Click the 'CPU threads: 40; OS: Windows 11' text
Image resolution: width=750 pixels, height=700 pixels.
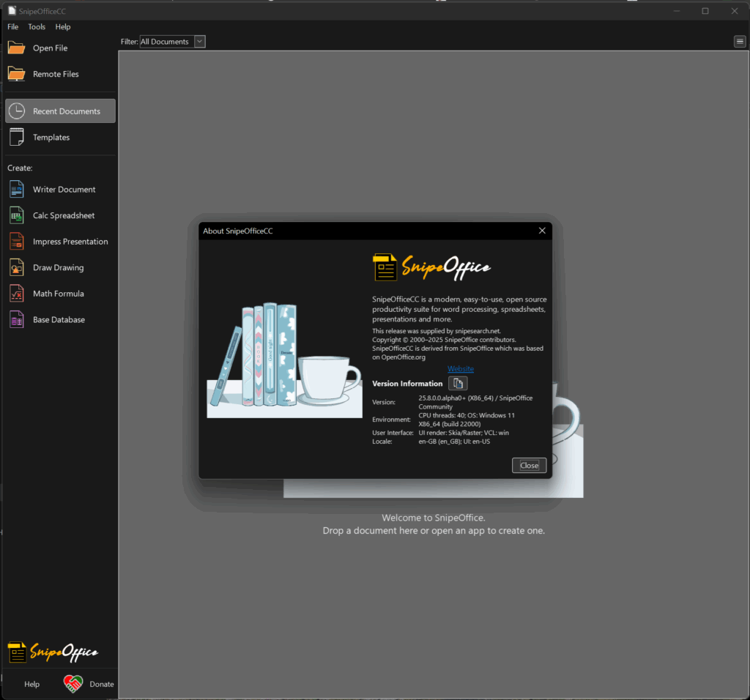pyautogui.click(x=467, y=415)
